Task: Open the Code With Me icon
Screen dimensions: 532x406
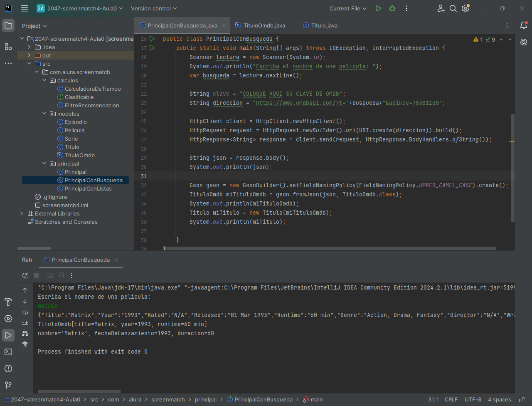Action: [x=441, y=8]
